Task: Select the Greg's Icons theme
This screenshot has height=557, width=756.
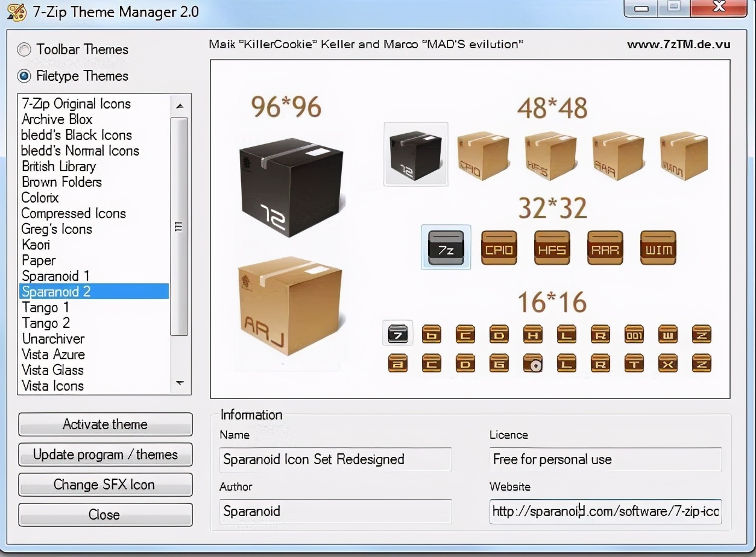Action: 94,229
